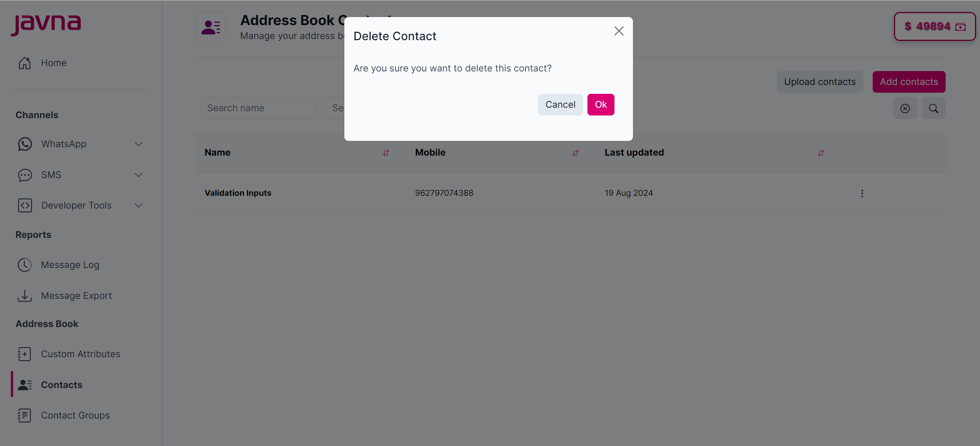Select the Custom Attributes list icon

[x=25, y=354]
